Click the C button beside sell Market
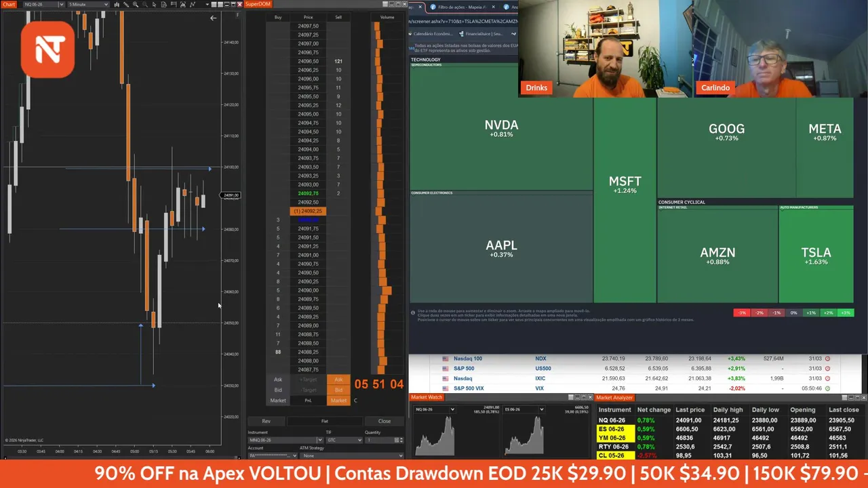Screen dimensions: 868x488 point(355,401)
